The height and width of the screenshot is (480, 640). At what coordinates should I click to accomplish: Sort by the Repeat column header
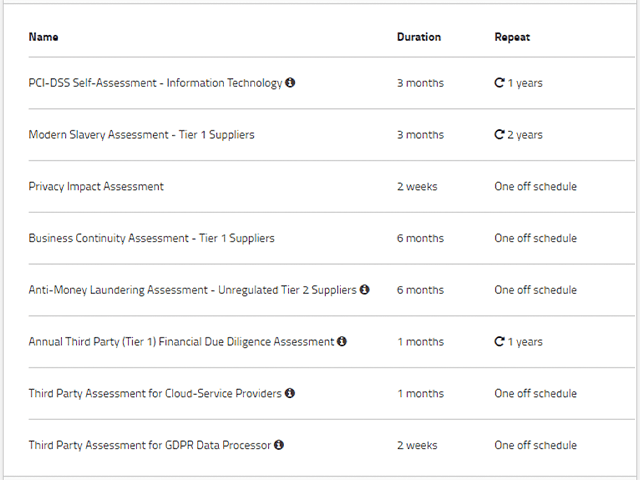[512, 37]
